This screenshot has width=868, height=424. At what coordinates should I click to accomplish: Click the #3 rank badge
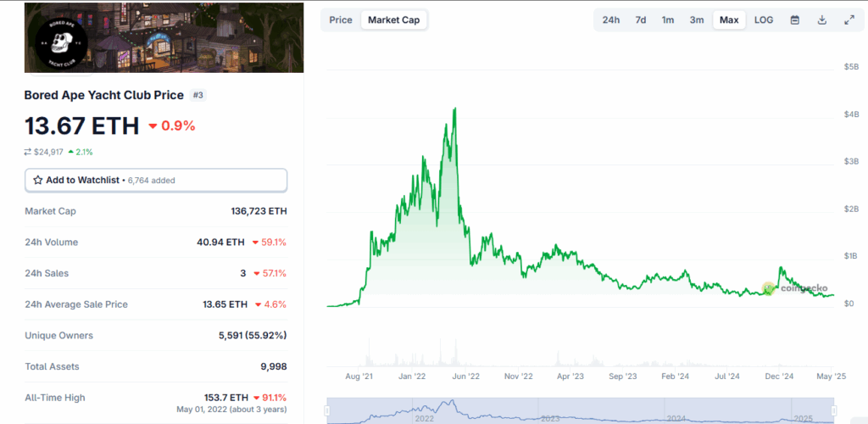(x=198, y=95)
